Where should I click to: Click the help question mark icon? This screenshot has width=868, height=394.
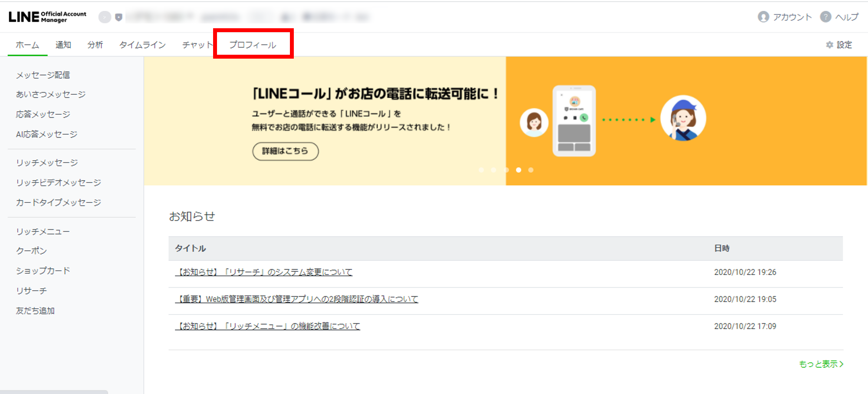825,17
